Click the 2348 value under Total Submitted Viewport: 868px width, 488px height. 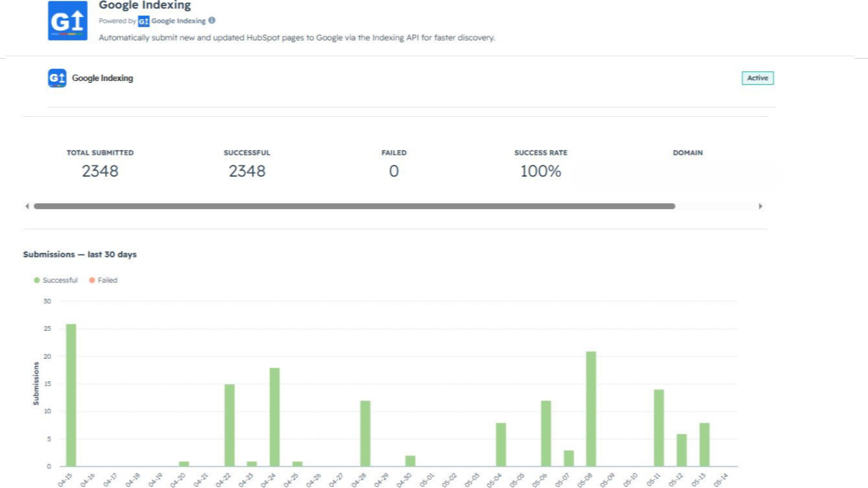(100, 171)
